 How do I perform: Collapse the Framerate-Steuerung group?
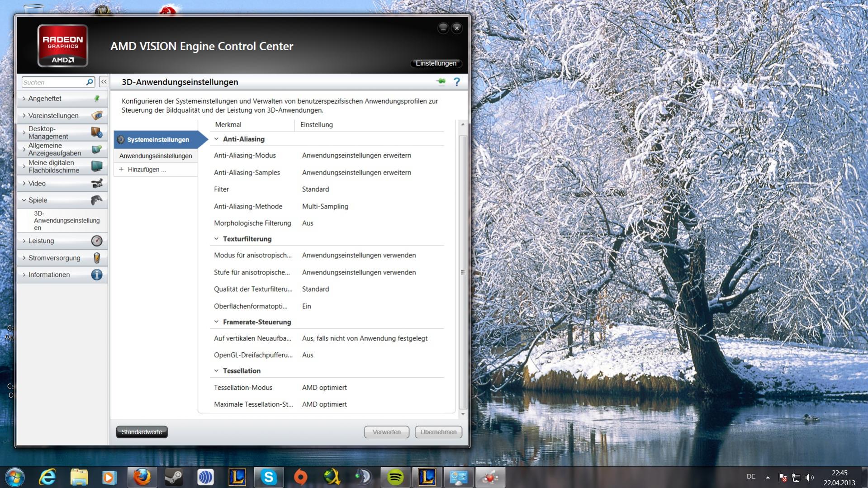click(216, 322)
